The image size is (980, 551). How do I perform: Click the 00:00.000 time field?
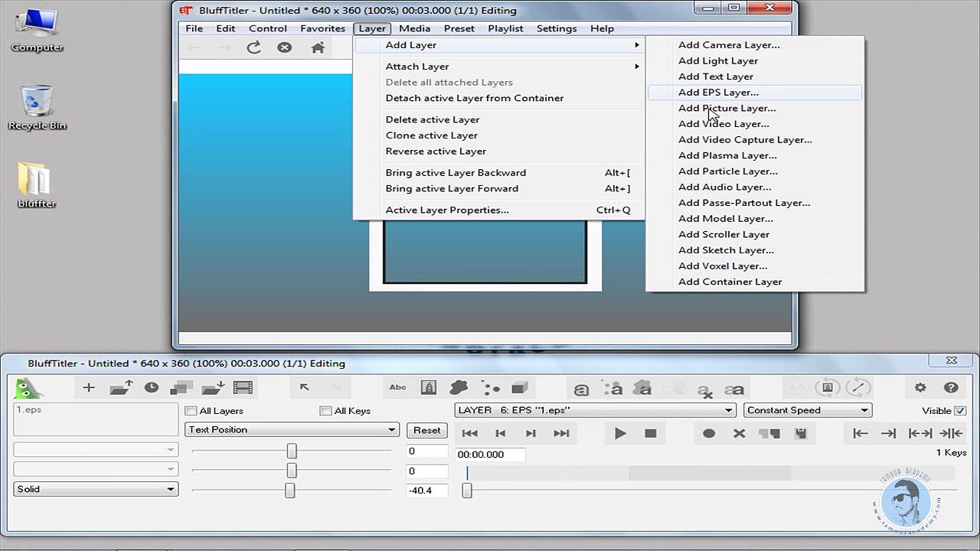pos(490,455)
